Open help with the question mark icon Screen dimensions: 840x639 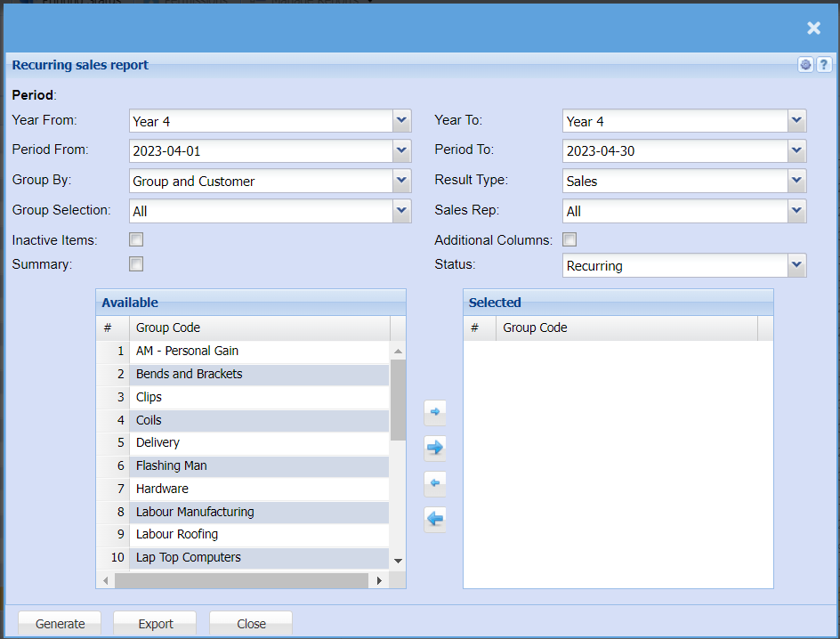tap(824, 65)
